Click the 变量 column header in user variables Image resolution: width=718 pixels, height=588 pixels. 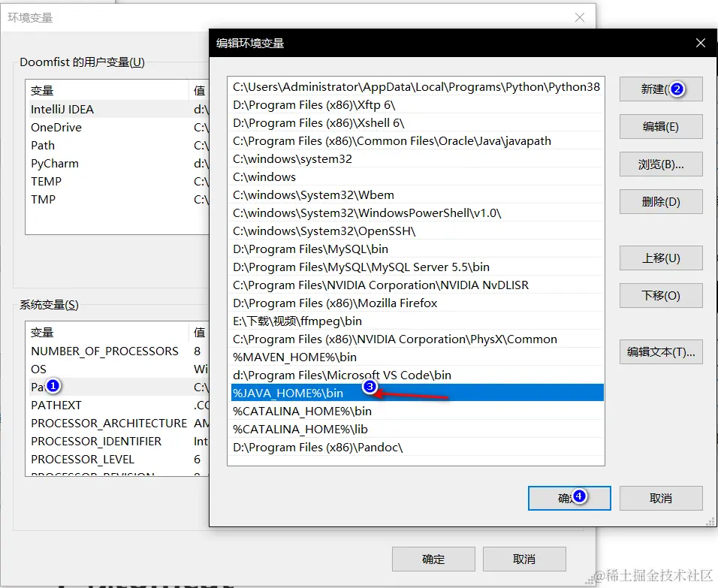pyautogui.click(x=107, y=90)
